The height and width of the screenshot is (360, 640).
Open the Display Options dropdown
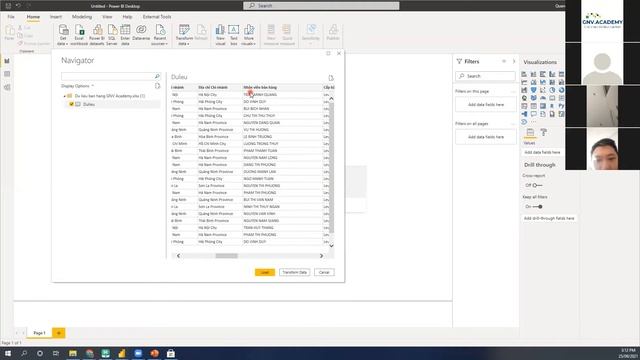78,86
